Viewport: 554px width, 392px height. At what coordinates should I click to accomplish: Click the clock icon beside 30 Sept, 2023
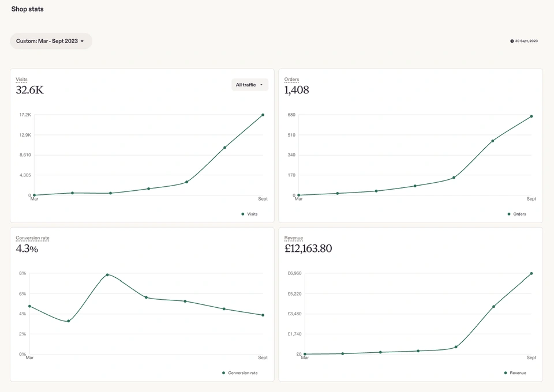click(x=512, y=42)
